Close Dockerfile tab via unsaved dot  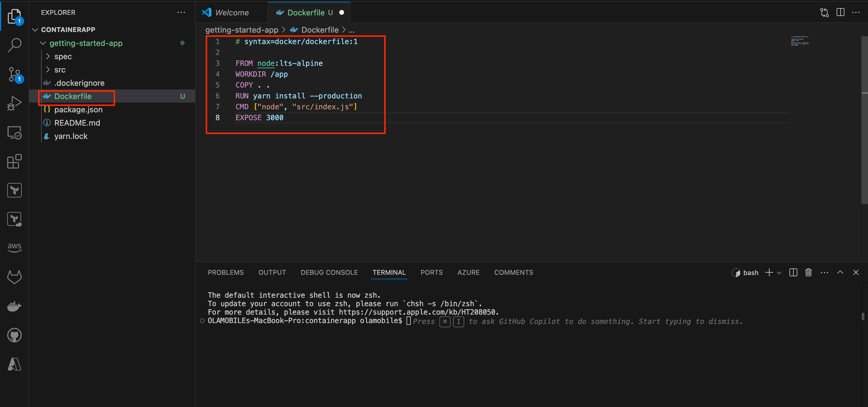[342, 12]
